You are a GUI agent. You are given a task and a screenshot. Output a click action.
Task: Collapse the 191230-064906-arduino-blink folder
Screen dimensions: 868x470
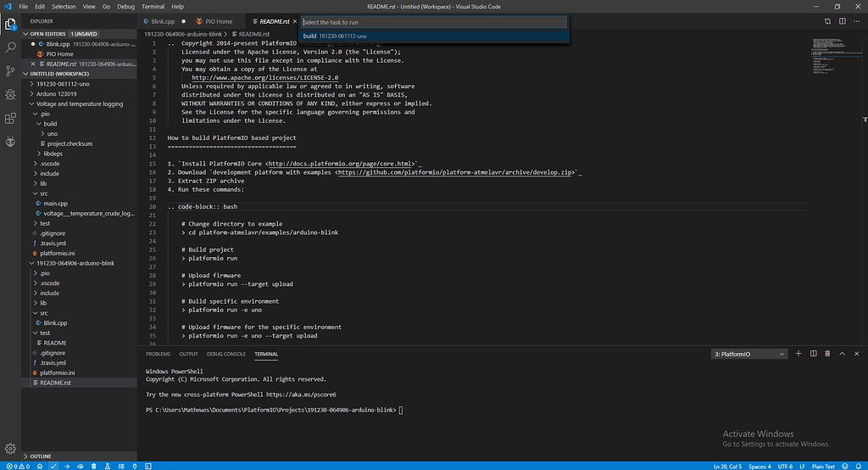pyautogui.click(x=75, y=263)
